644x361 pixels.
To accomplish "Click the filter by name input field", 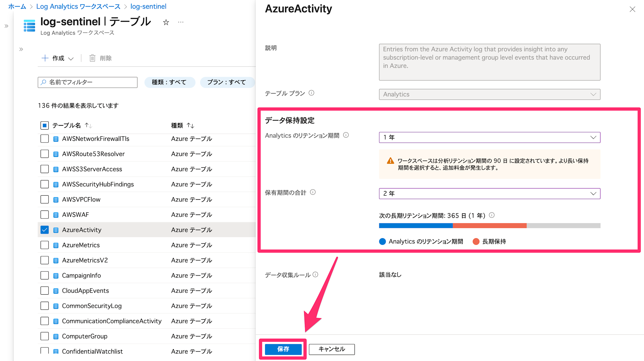I will (88, 82).
